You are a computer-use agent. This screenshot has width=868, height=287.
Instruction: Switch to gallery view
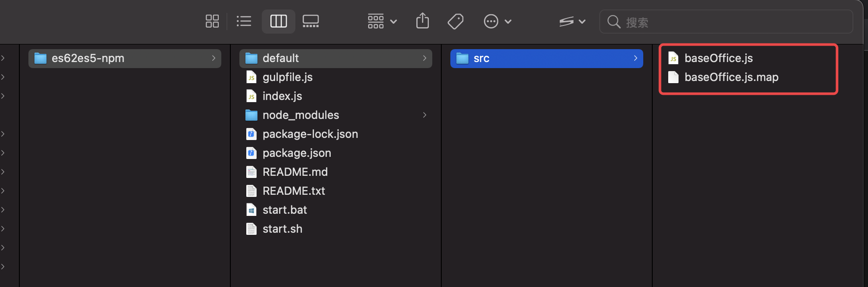coord(310,21)
